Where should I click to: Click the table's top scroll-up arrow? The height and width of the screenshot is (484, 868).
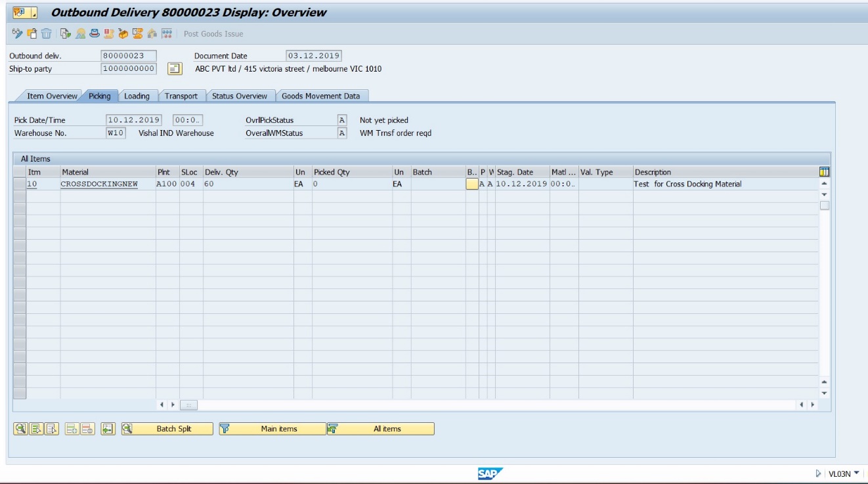coord(825,184)
